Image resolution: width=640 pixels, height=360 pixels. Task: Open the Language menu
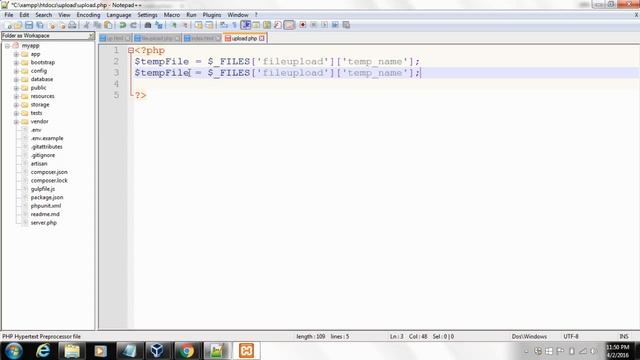tap(119, 15)
